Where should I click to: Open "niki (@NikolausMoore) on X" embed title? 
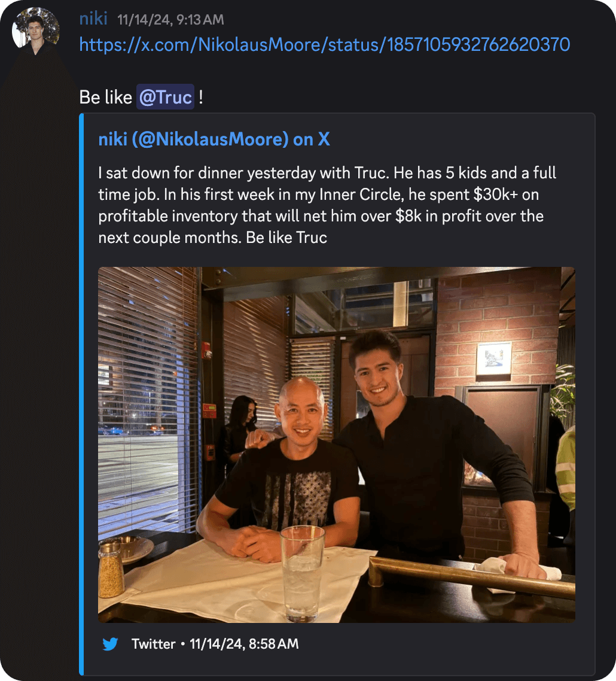click(214, 139)
